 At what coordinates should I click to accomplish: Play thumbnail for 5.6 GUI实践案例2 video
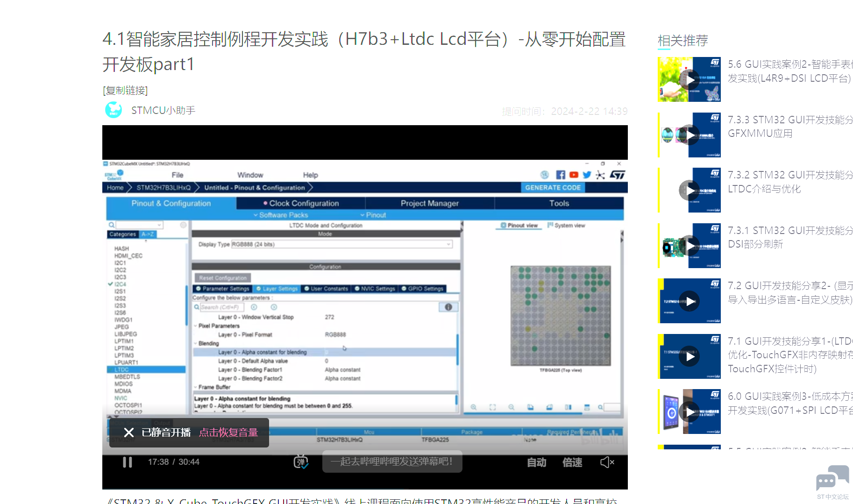pyautogui.click(x=689, y=79)
